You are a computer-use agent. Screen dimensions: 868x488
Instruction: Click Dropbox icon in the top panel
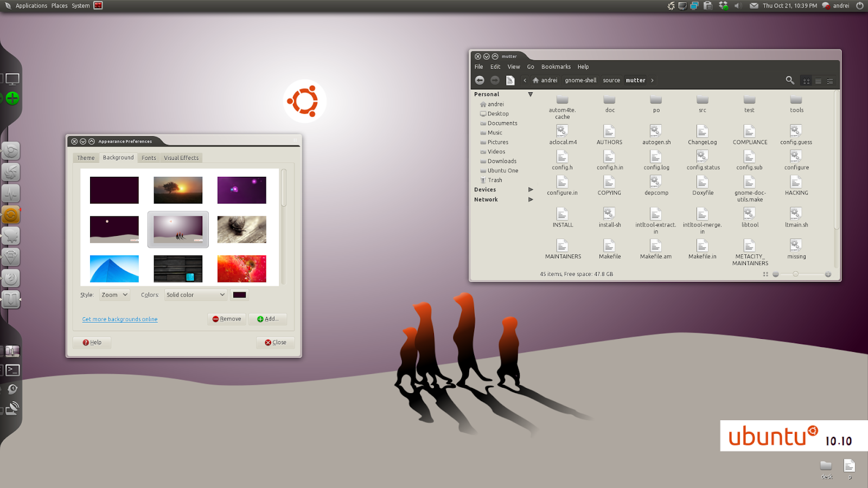tap(723, 5)
